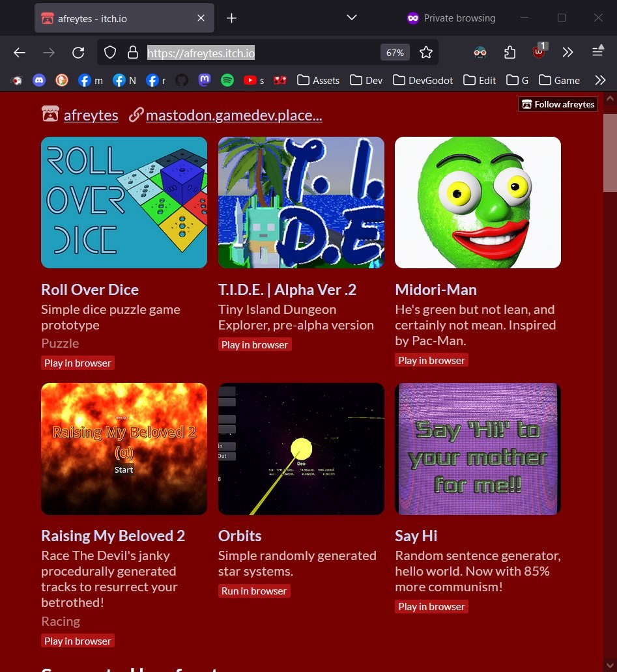Open the DevGodot bookmark folder
The width and height of the screenshot is (617, 672).
423,80
